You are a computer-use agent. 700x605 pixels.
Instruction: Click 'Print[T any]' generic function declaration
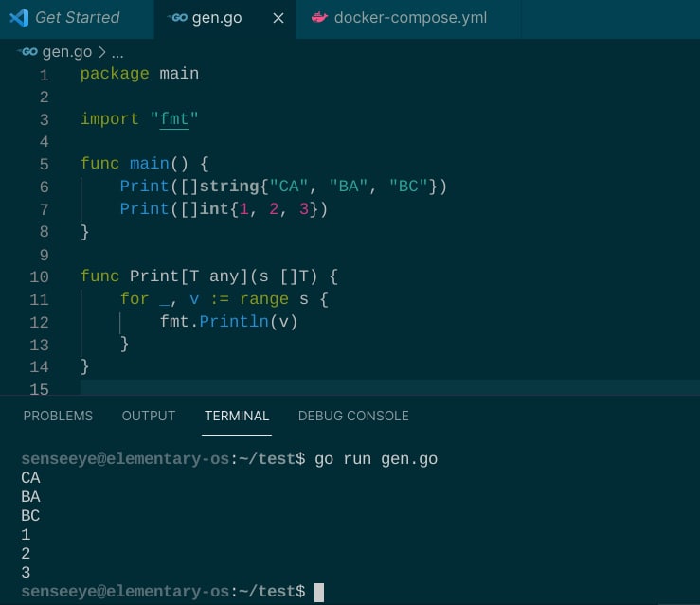click(x=188, y=276)
